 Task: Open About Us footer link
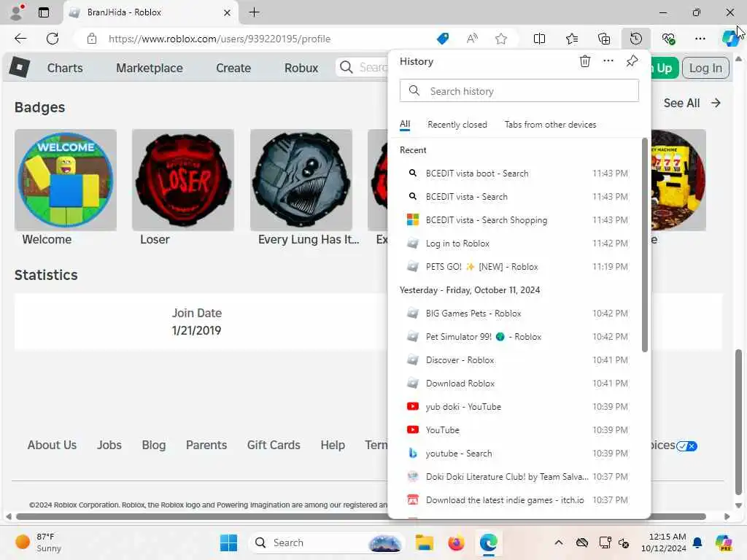[52, 445]
